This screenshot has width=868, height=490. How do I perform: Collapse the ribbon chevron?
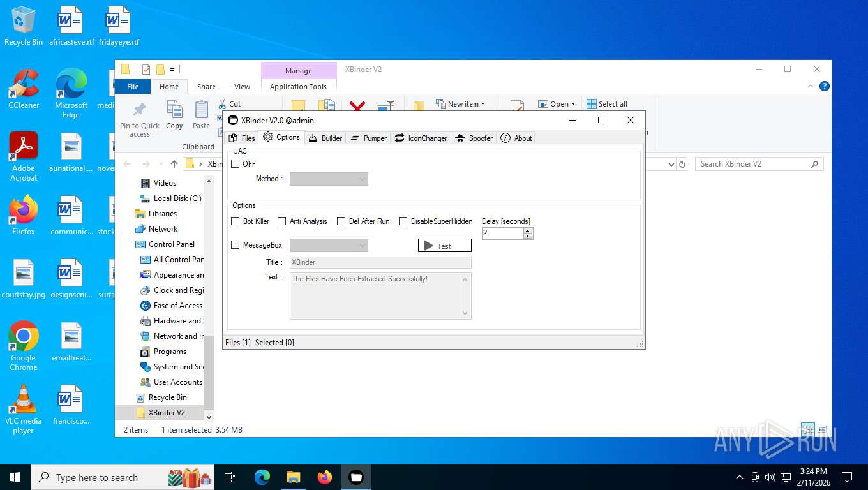point(811,86)
